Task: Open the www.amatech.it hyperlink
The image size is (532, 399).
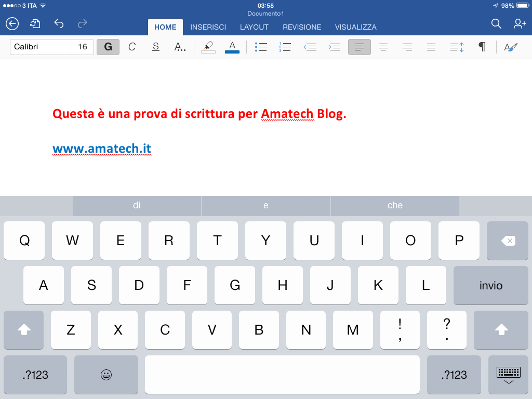Action: point(102,148)
